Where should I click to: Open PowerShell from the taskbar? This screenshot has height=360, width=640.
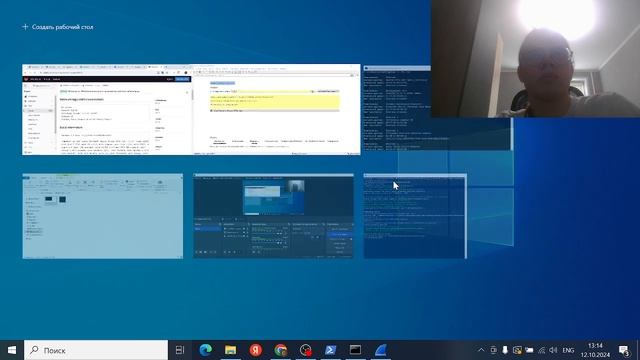330,350
